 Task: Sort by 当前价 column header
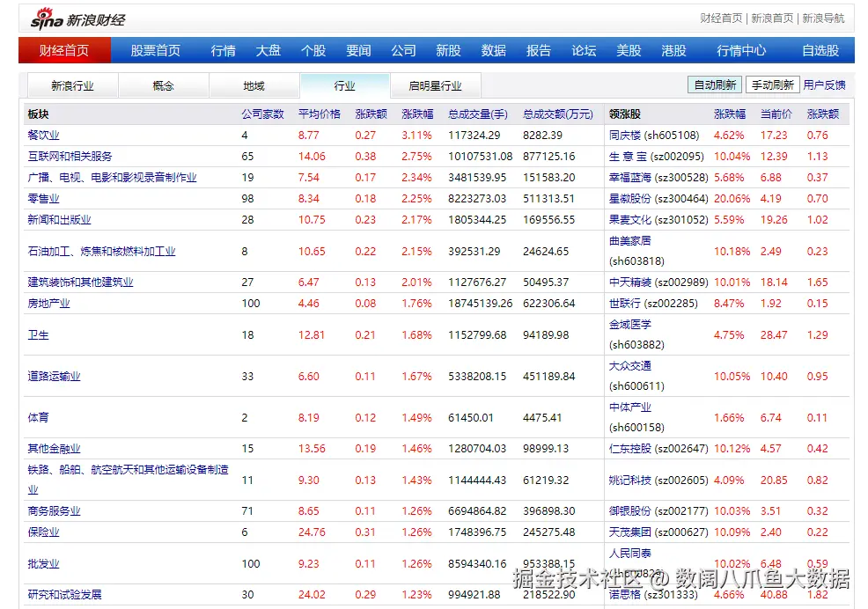point(776,114)
